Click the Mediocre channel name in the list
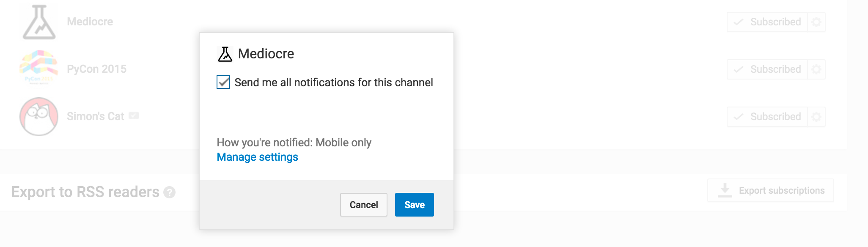 pos(90,22)
